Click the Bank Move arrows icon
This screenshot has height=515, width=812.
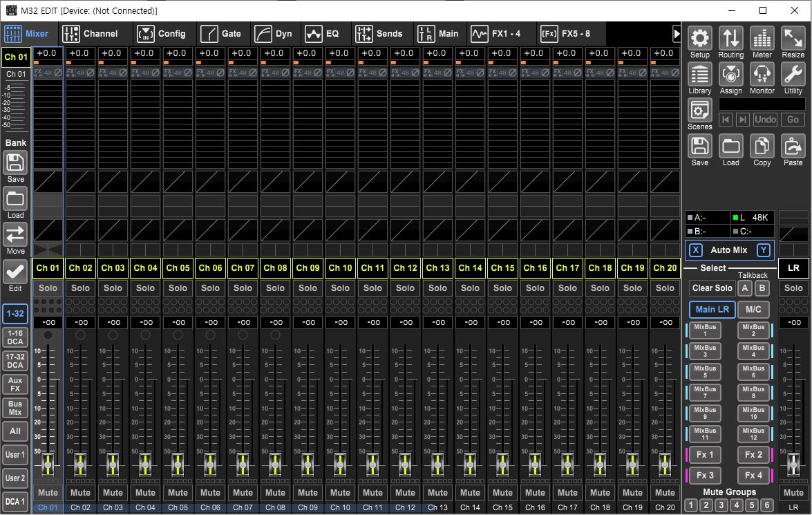[15, 235]
